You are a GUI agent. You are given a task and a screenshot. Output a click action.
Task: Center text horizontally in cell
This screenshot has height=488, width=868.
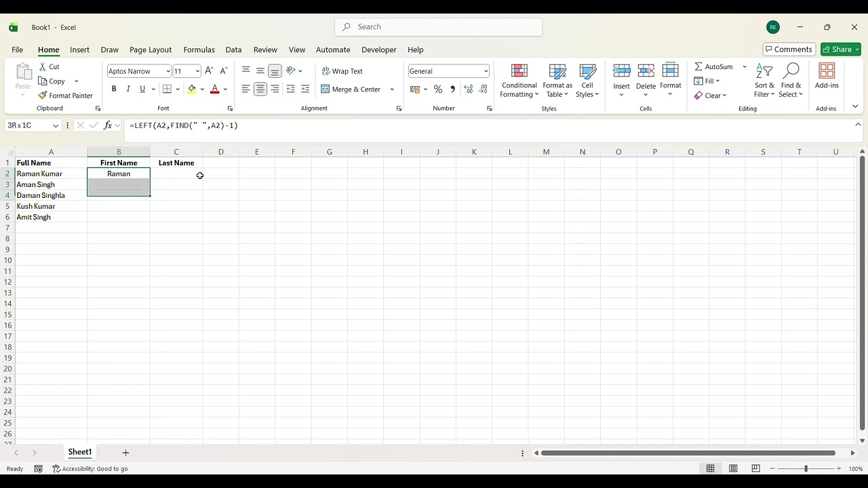260,89
